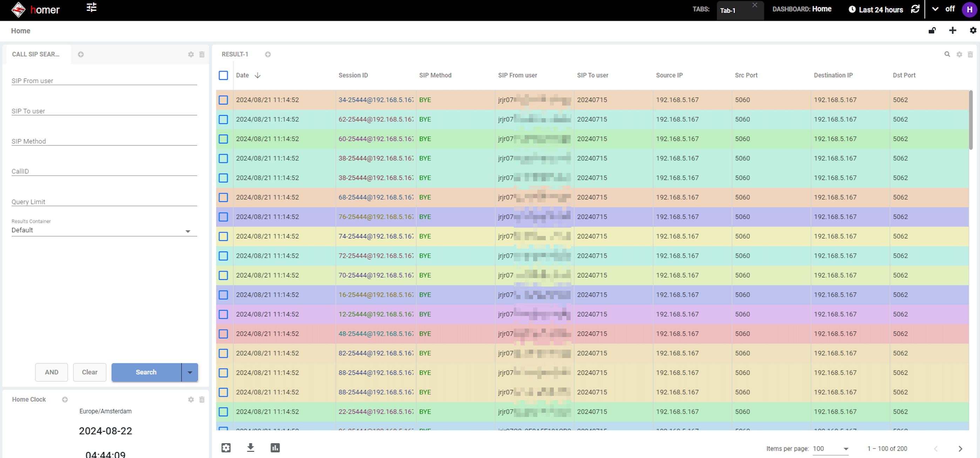Click the dashboard sliders icon beside homer logo
Screen dimensions: 980x458
pos(91,8)
